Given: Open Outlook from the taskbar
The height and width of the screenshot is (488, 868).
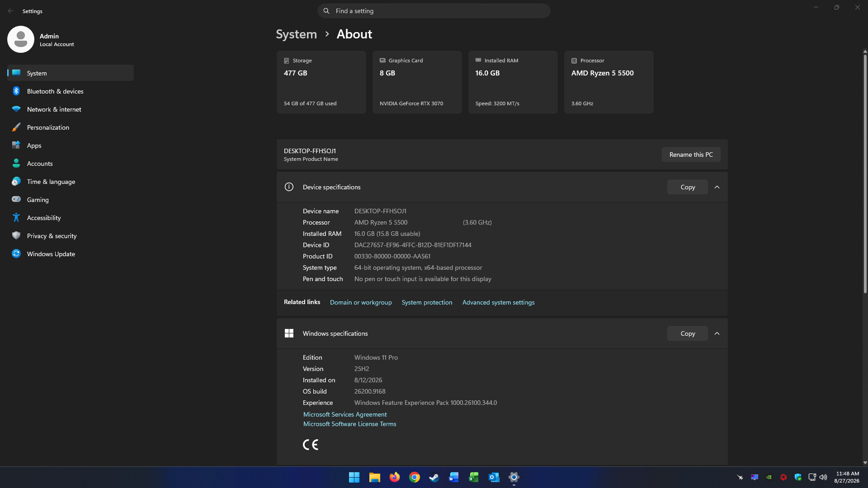Looking at the screenshot, I should [x=494, y=477].
